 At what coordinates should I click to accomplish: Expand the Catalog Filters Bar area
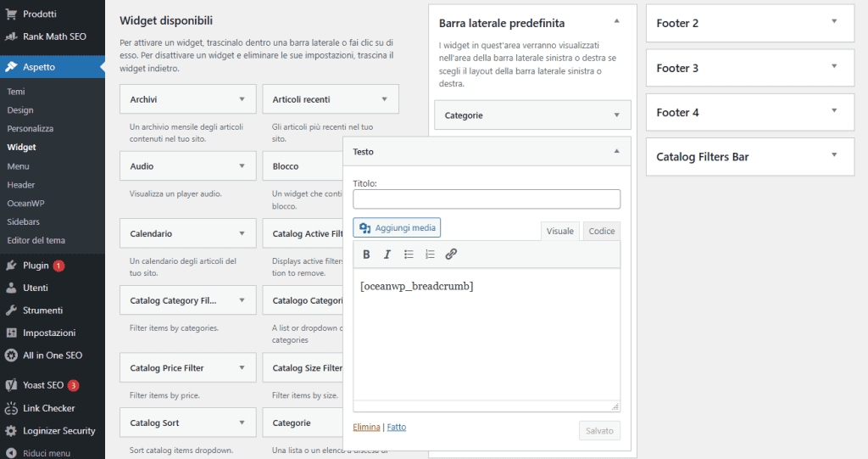(x=834, y=155)
